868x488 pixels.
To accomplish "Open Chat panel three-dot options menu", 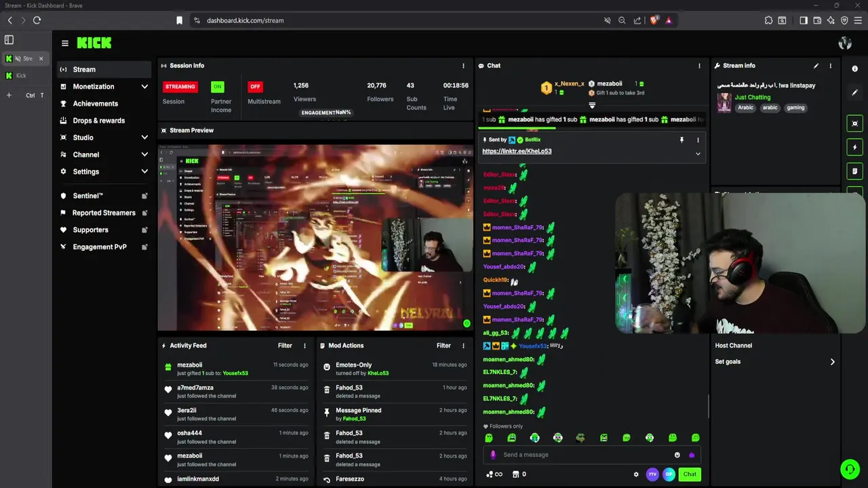I will tap(699, 66).
